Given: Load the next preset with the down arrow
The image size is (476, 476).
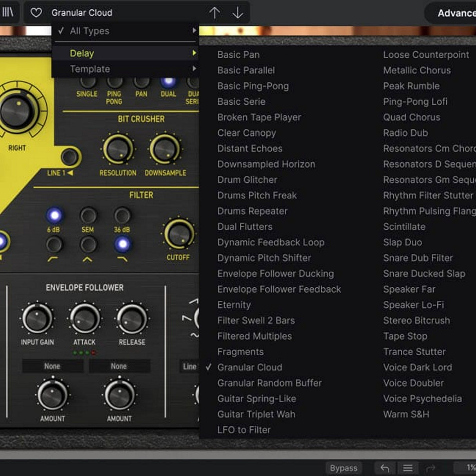Looking at the screenshot, I should pyautogui.click(x=238, y=12).
